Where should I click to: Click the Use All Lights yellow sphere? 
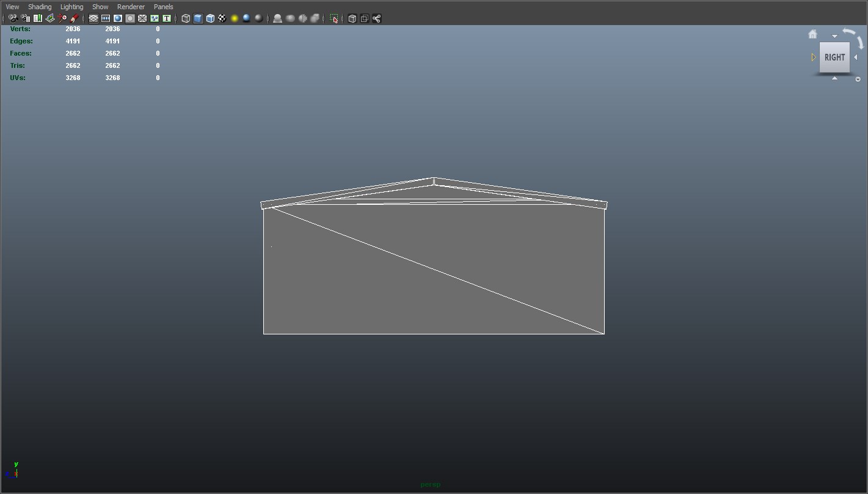235,18
